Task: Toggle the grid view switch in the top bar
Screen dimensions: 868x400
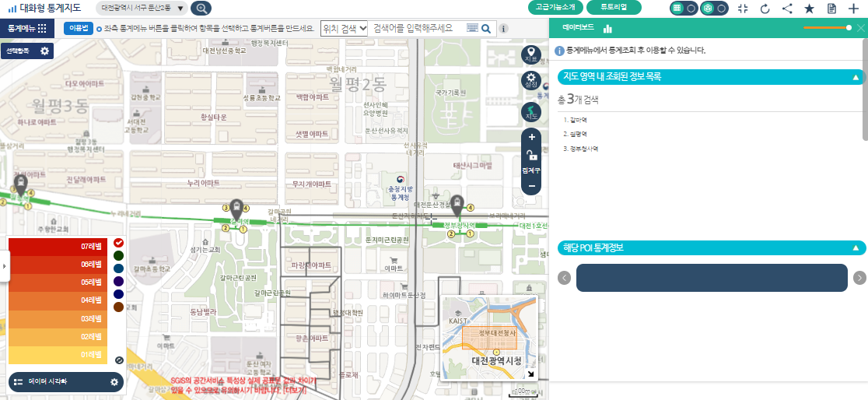Action: click(x=684, y=9)
